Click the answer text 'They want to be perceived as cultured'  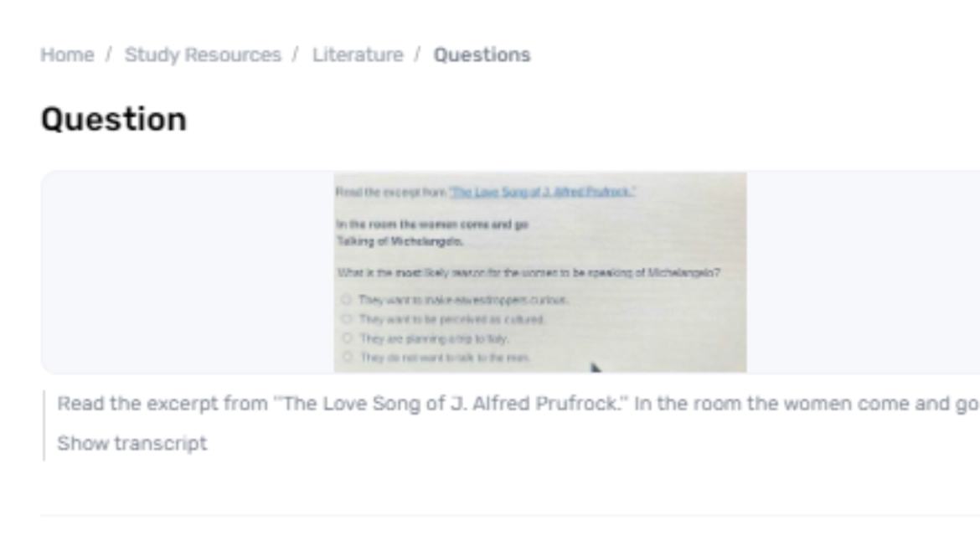tap(452, 319)
